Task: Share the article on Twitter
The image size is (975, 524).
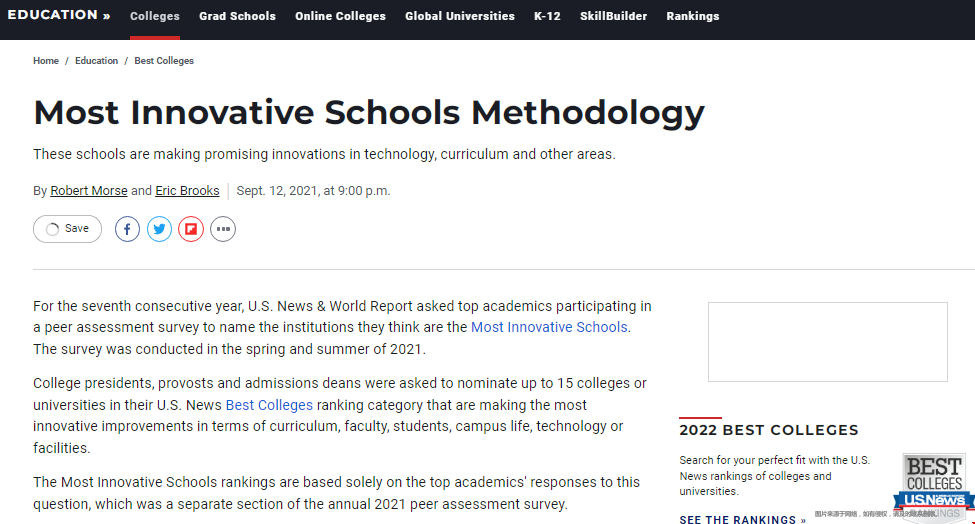Action: coord(160,229)
